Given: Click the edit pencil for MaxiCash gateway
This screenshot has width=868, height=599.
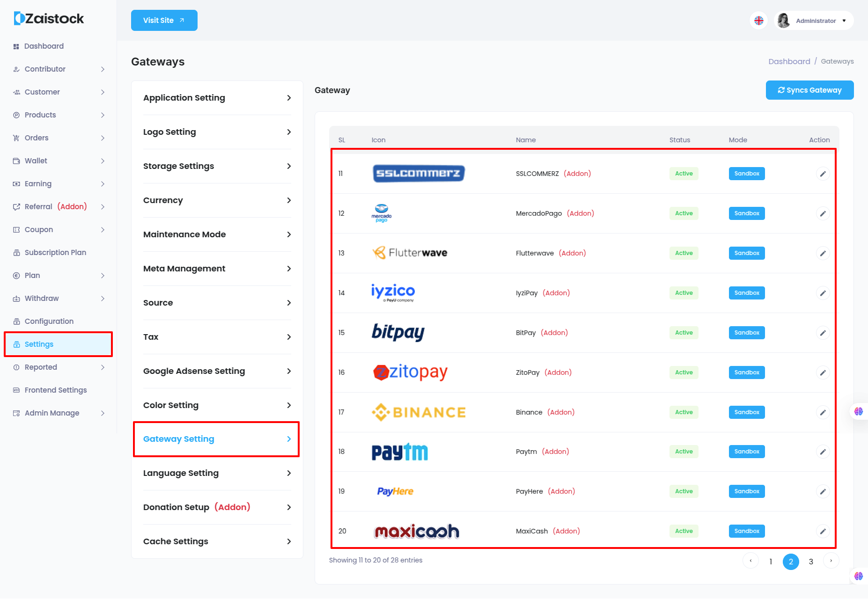Looking at the screenshot, I should coord(823,531).
